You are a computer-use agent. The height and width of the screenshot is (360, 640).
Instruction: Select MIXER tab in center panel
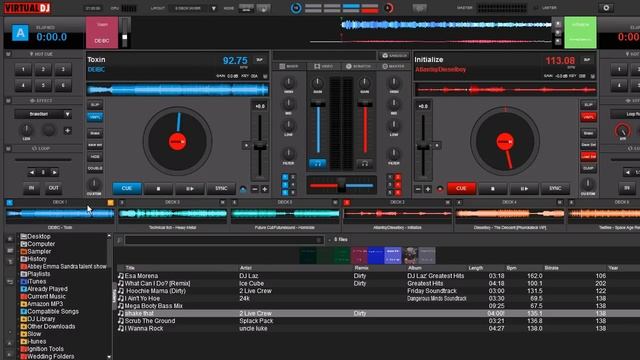289,66
